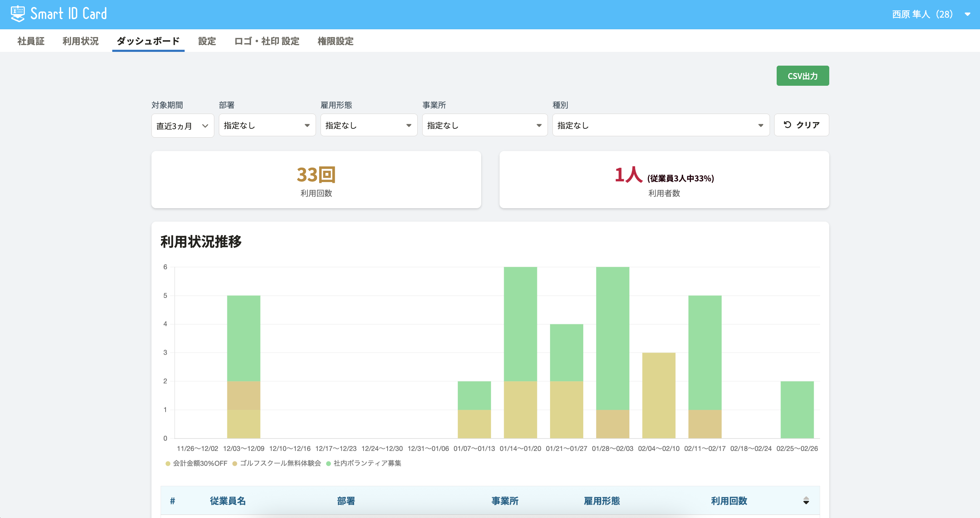This screenshot has width=980, height=518.
Task: Click the クリア button's reset arrow icon
Action: [x=787, y=125]
